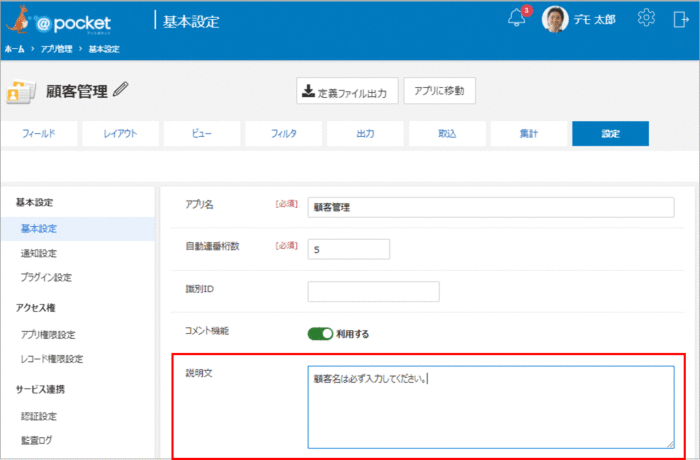
Task: Click the デモ 太郎 user name
Action: 594,19
